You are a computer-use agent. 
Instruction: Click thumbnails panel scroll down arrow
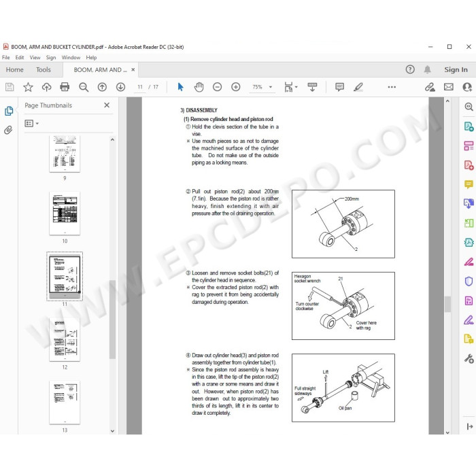pyautogui.click(x=112, y=430)
